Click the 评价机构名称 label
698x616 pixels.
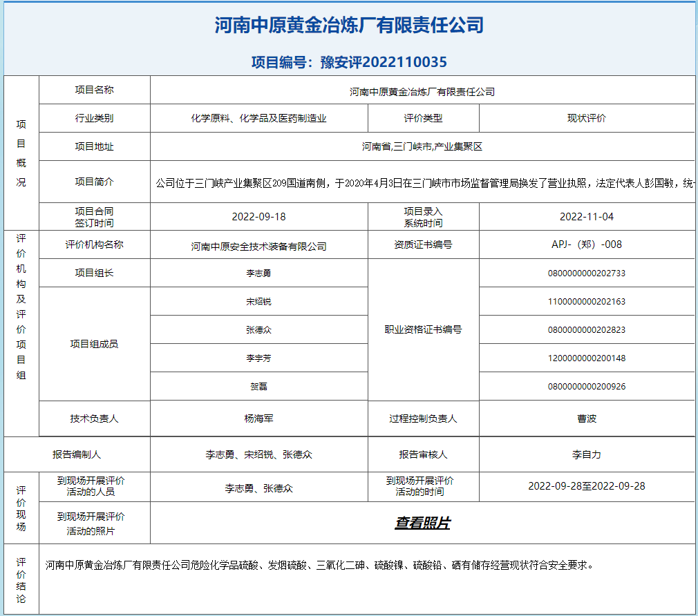tap(95, 244)
